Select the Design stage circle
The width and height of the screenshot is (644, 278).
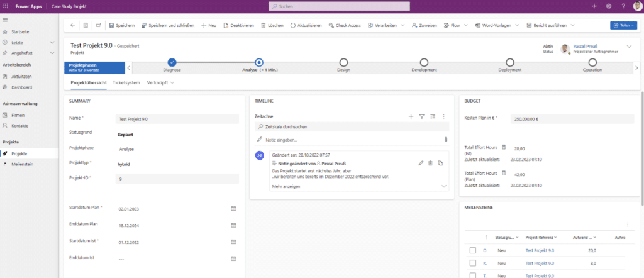343,62
